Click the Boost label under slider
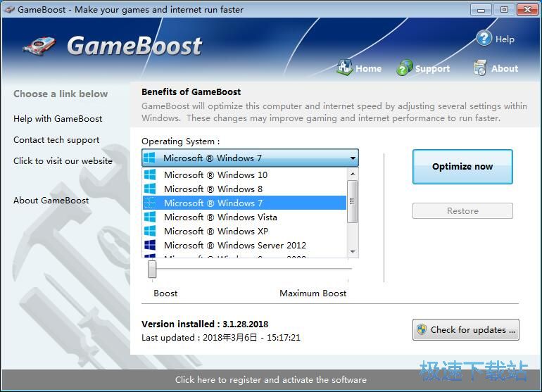The width and height of the screenshot is (542, 392). coord(165,293)
